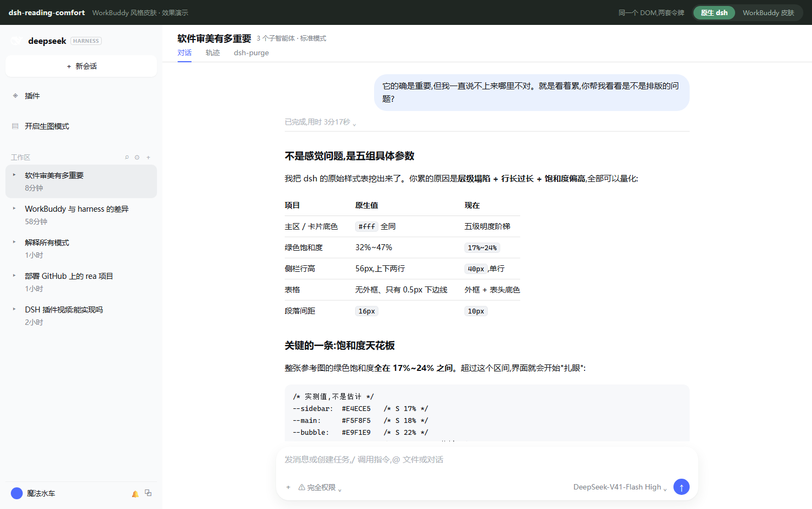The width and height of the screenshot is (812, 509).
Task: Open notifications bell icon
Action: pos(135,494)
